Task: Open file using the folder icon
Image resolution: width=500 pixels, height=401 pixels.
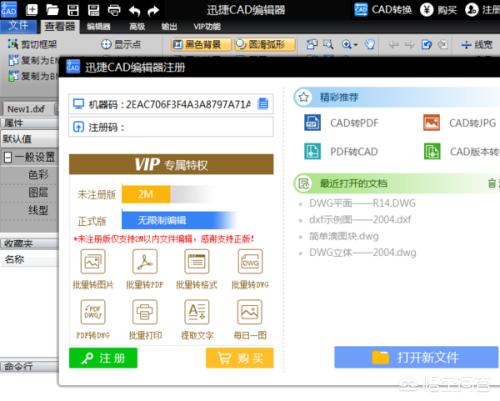Action: point(52,10)
